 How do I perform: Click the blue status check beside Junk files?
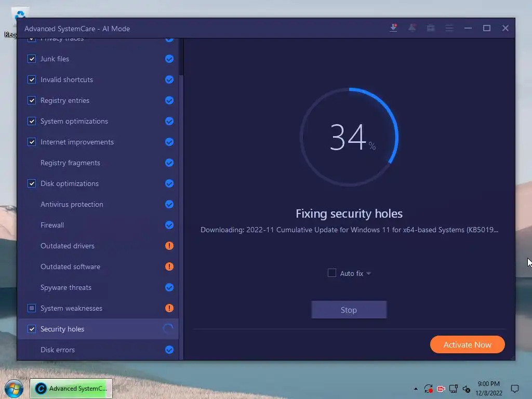click(169, 59)
